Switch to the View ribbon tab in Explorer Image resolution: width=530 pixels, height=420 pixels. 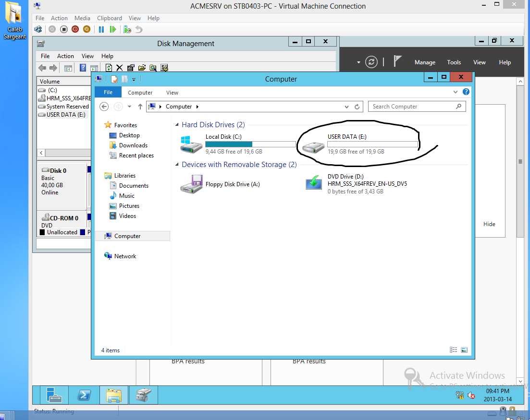[x=172, y=93]
